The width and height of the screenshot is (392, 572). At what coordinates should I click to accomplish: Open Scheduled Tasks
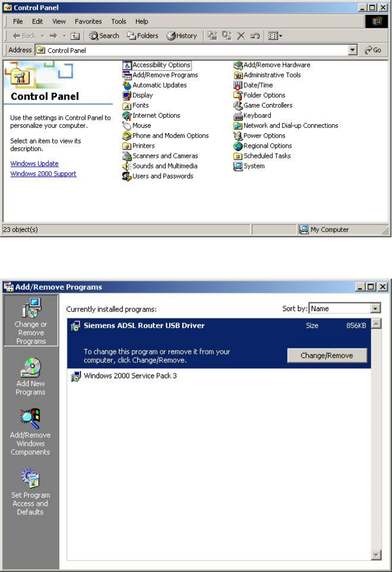pos(262,156)
